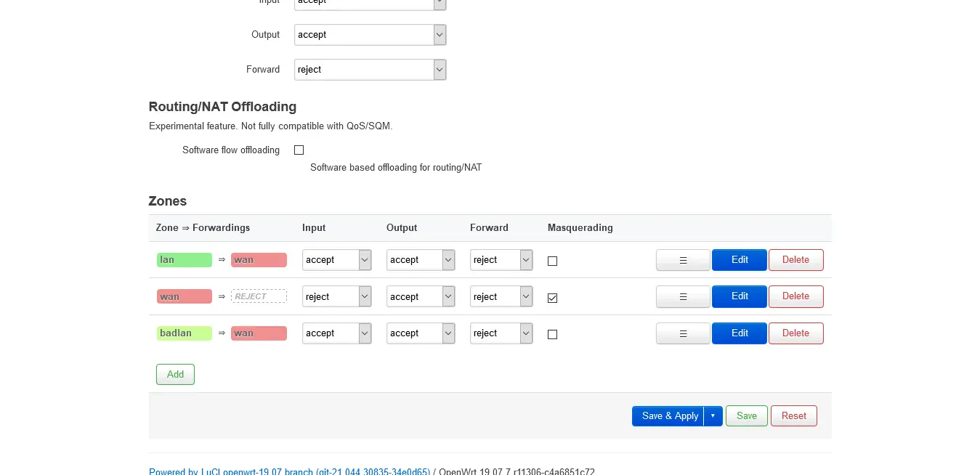Change wan zone Input policy

coord(337,296)
